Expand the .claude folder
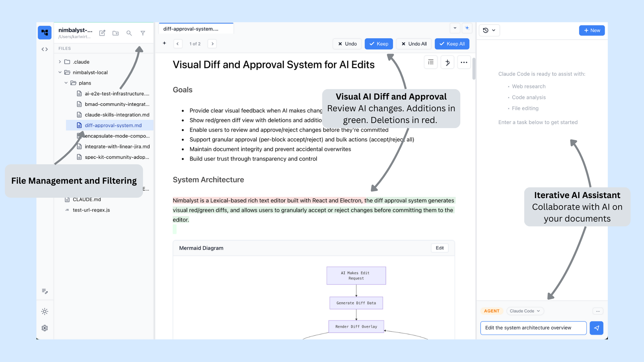The height and width of the screenshot is (362, 644). (60, 62)
